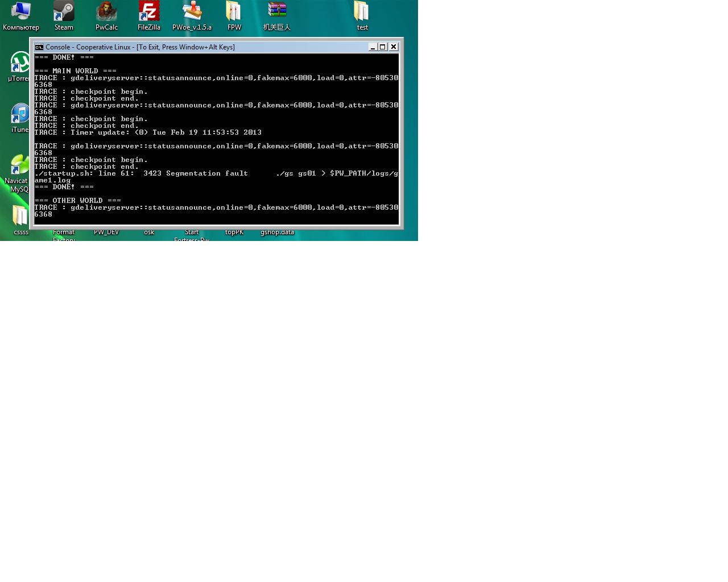Click the '=== OTHER WORLD ===' line
The width and height of the screenshot is (728, 582).
point(77,201)
